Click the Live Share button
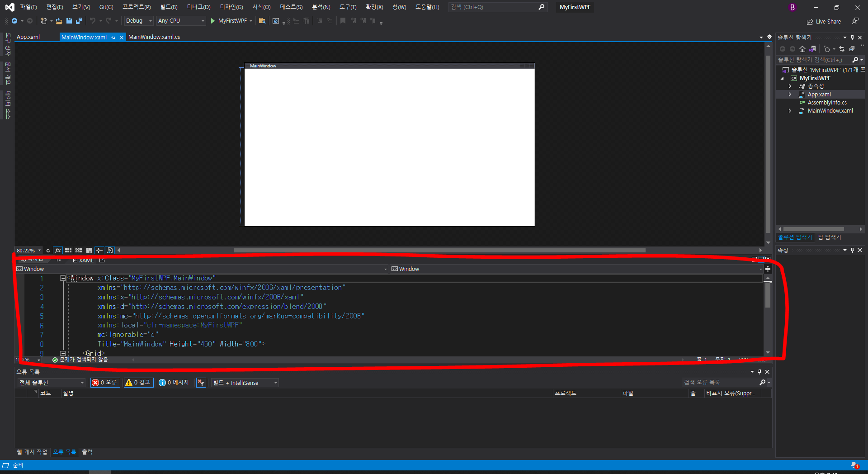Viewport: 868px width, 474px height. (x=824, y=22)
